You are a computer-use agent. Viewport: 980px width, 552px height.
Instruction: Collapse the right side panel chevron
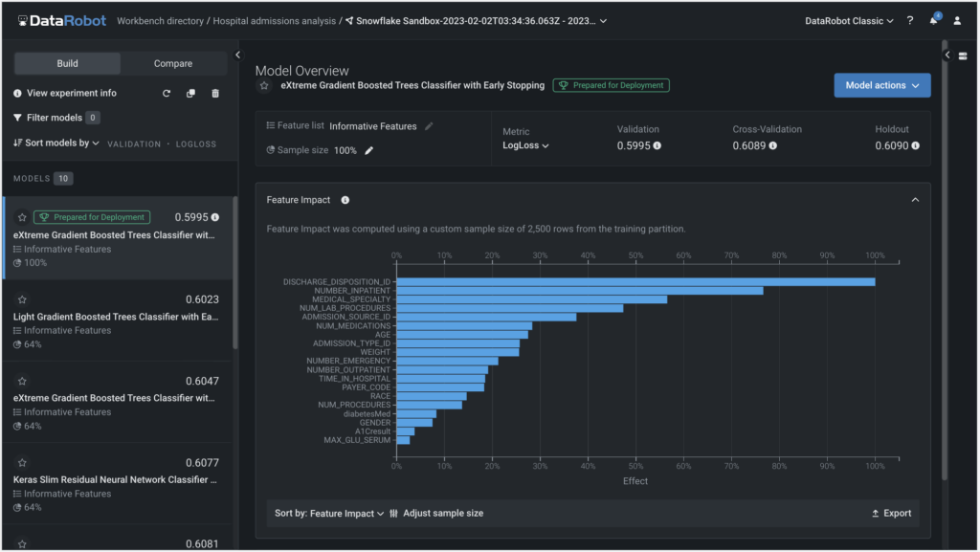point(947,55)
